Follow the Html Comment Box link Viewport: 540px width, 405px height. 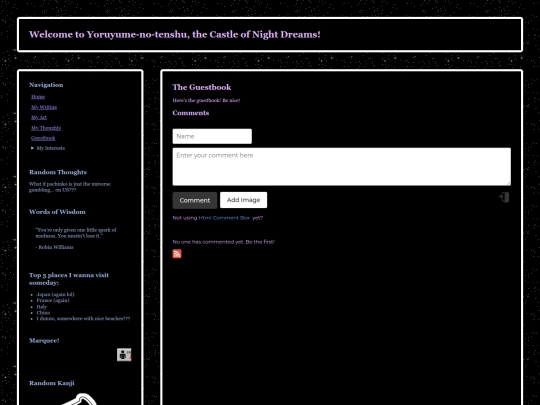click(x=224, y=218)
